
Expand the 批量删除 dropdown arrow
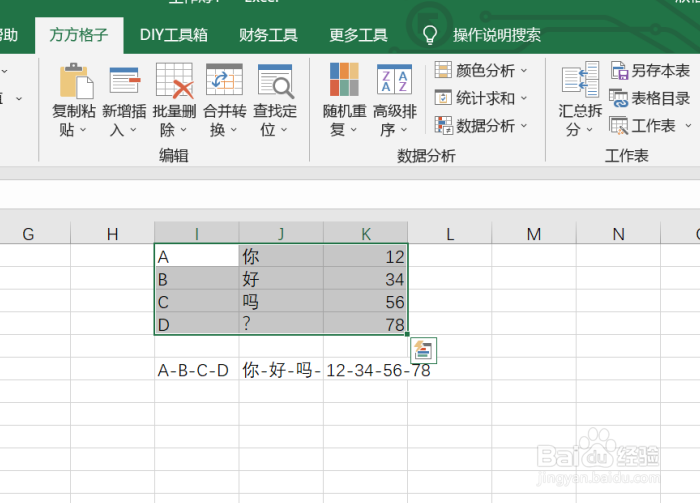coord(183,130)
